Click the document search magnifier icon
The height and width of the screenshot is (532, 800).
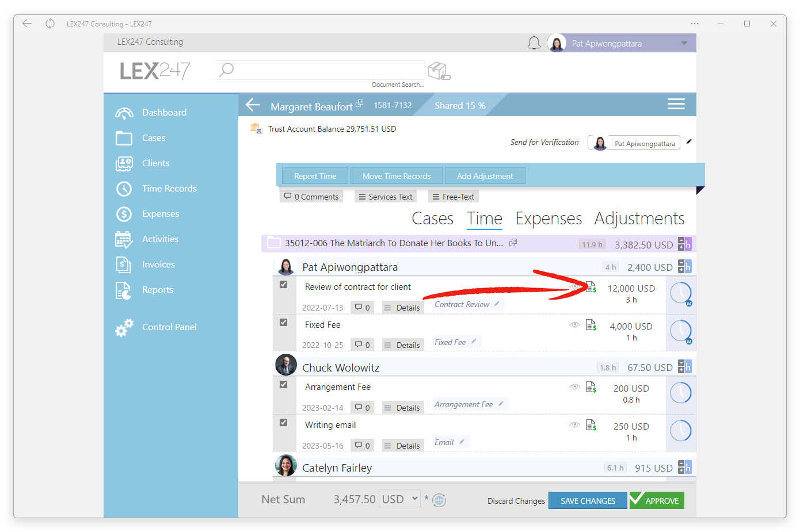(226, 70)
